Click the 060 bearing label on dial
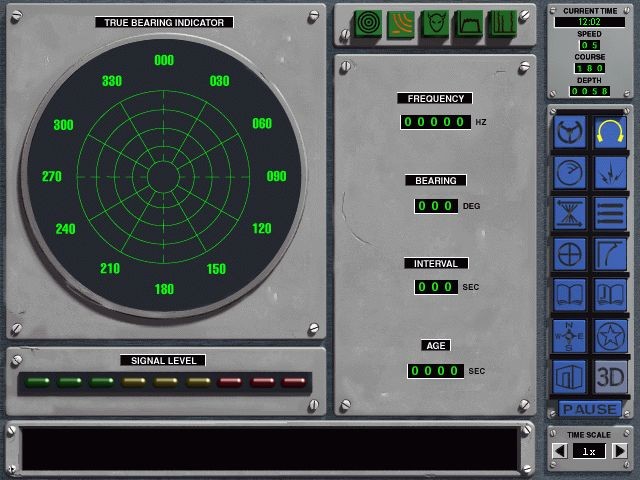This screenshot has width=640, height=480. coord(262,123)
